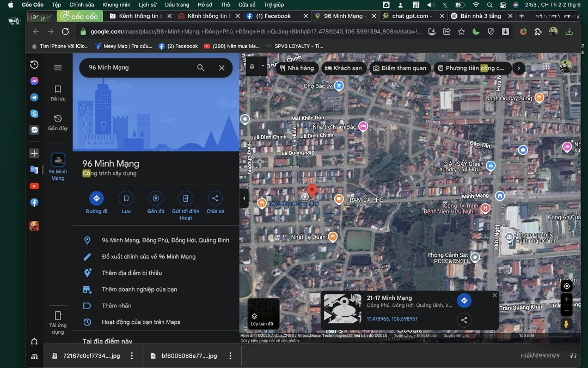
Task: Click Gửi tới điện thoại icon
Action: [186, 198]
